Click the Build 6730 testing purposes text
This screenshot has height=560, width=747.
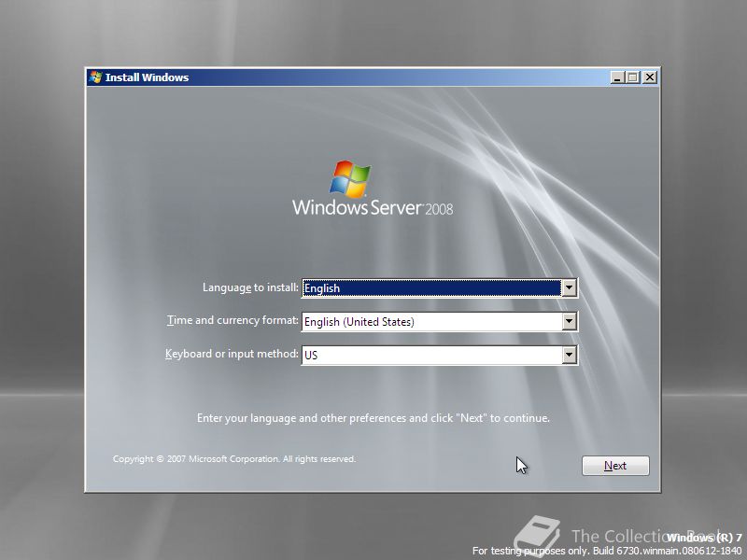coord(607,551)
